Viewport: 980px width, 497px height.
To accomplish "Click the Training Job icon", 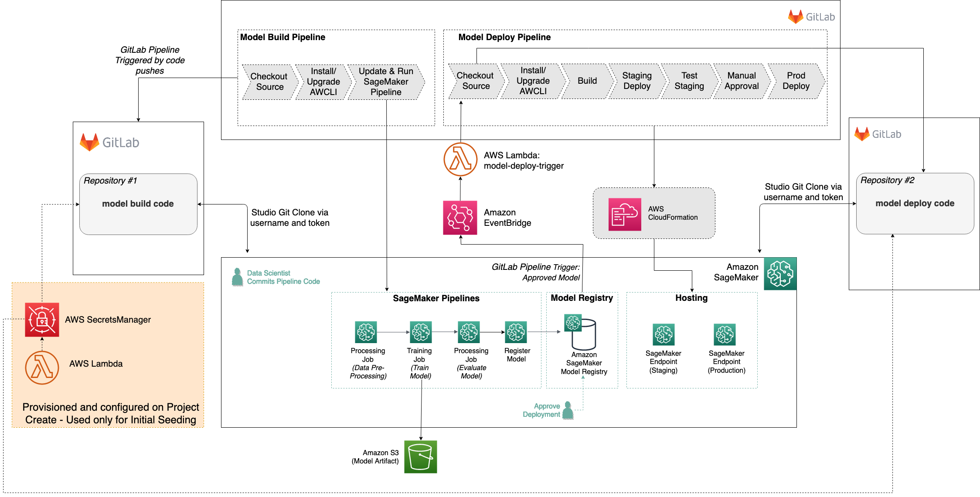I will pos(421,332).
